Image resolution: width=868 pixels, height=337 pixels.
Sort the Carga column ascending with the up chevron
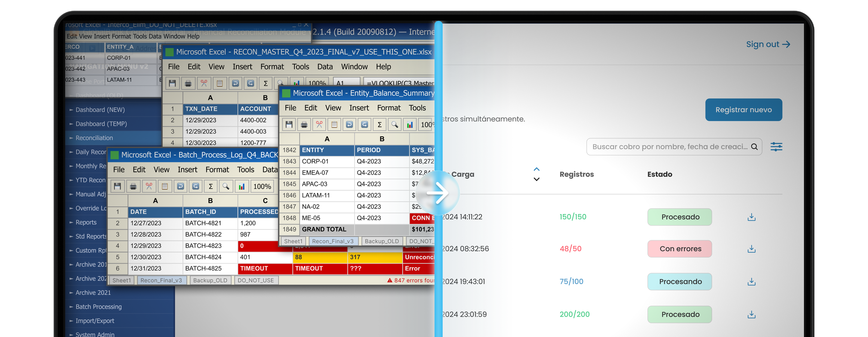click(x=536, y=169)
